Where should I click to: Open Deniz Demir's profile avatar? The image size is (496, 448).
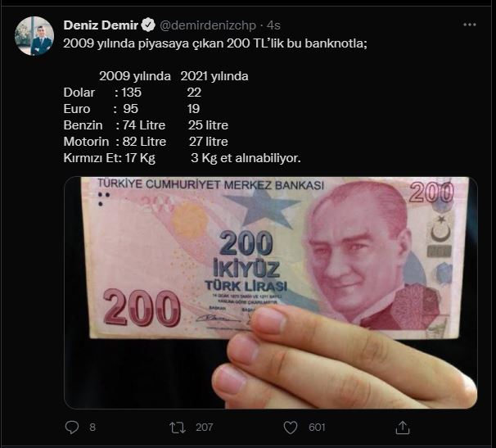pyautogui.click(x=34, y=36)
